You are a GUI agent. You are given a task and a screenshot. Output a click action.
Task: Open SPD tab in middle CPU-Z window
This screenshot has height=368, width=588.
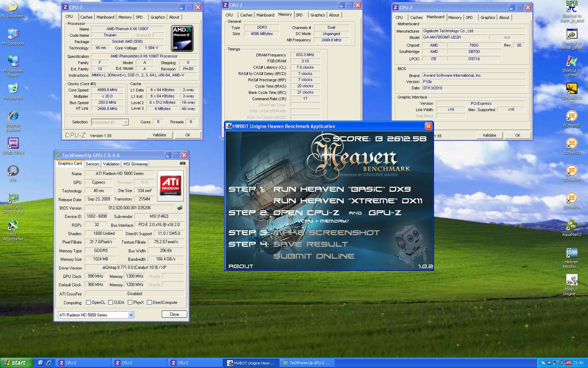pos(300,15)
